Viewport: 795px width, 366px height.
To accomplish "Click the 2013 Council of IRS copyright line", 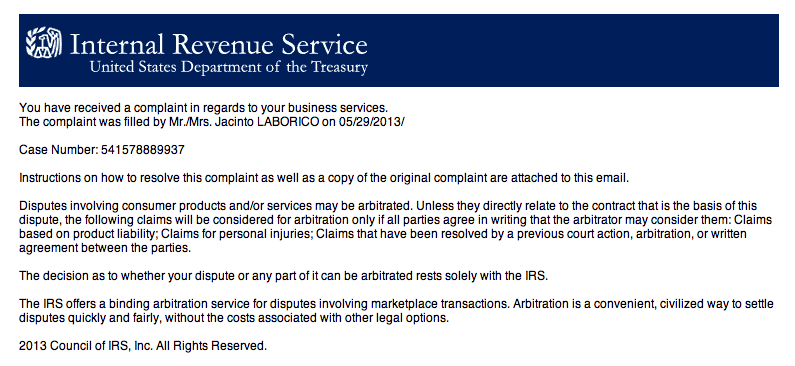I will coord(142,347).
